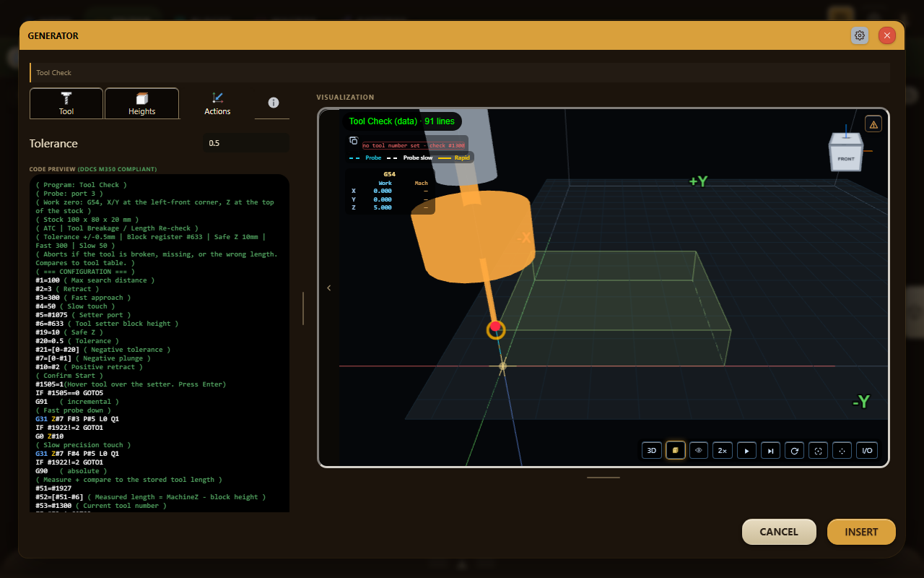Viewport: 924px width, 578px height.
Task: Click code line '#5=#1075 ( Setter port )'
Action: (83, 315)
